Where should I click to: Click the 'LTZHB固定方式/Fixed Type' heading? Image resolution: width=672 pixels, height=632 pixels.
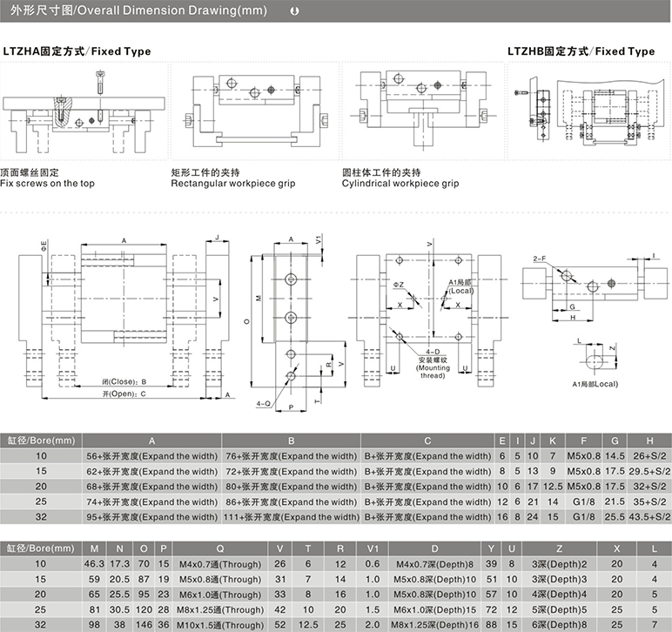581,51
